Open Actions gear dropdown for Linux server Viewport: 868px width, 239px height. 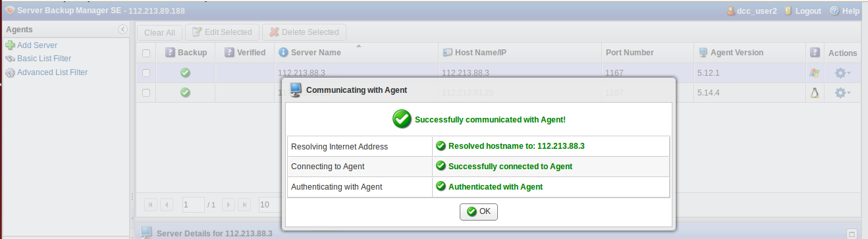[x=842, y=93]
